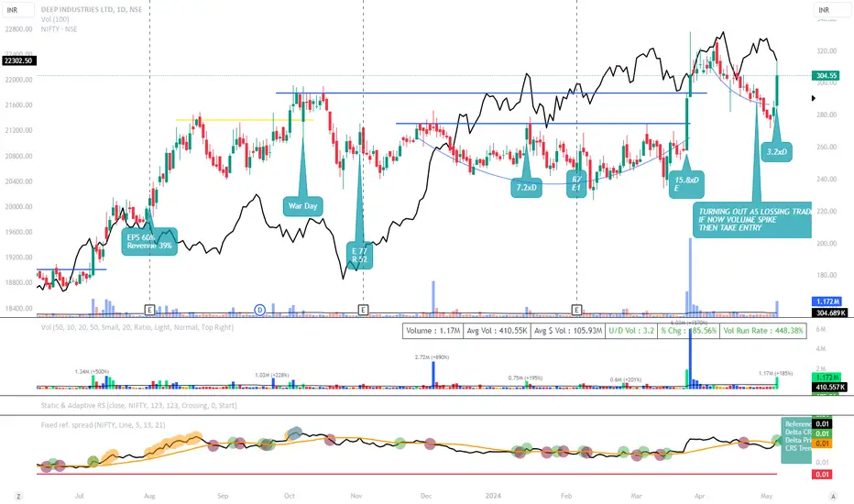Click the small right-pointing arrow on the price scale
The width and height of the screenshot is (854, 504).
pos(814,99)
